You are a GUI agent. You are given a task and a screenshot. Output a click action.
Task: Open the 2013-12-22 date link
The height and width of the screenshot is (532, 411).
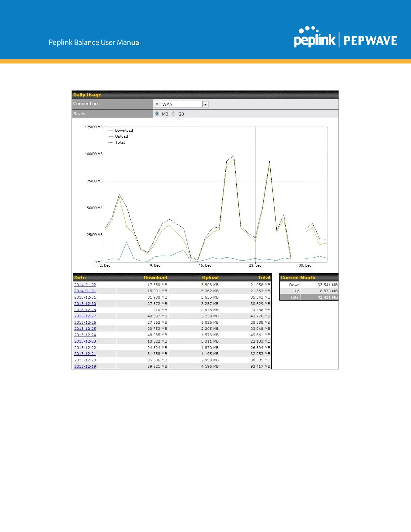tap(85, 348)
